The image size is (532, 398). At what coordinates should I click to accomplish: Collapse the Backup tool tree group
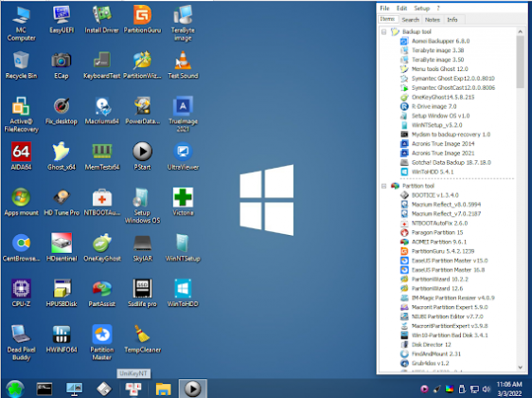(383, 31)
